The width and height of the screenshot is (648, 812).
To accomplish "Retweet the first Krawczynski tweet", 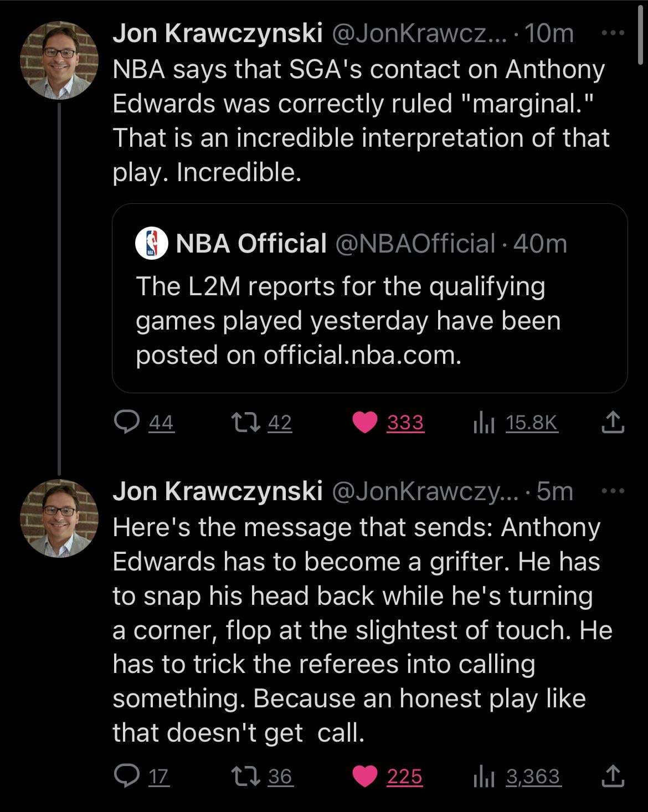I will 244,423.
